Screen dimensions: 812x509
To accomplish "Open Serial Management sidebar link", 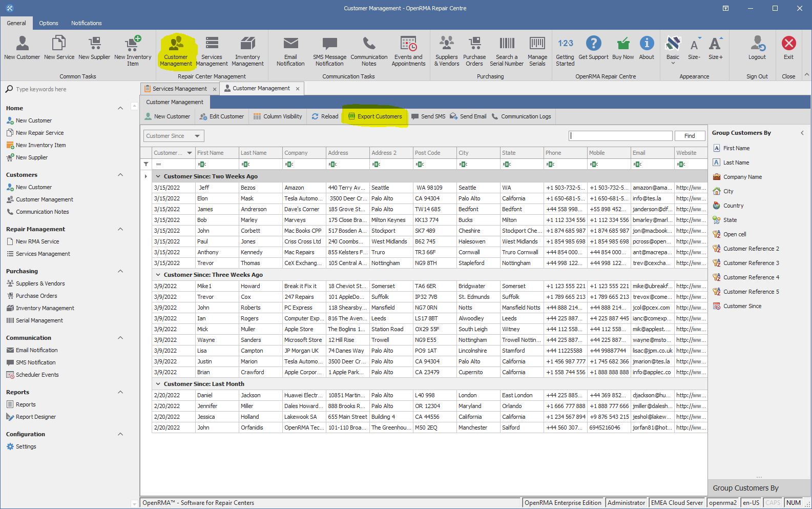I will (x=34, y=320).
